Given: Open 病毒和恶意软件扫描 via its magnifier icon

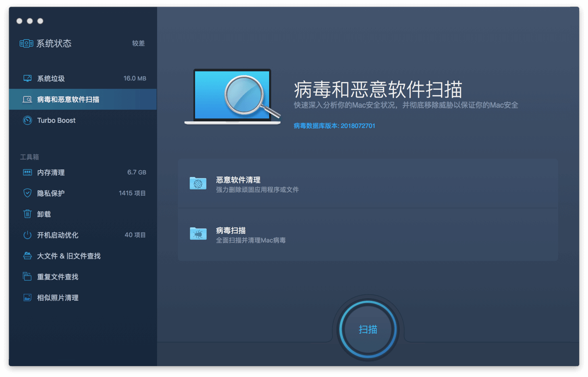Looking at the screenshot, I should [x=29, y=99].
